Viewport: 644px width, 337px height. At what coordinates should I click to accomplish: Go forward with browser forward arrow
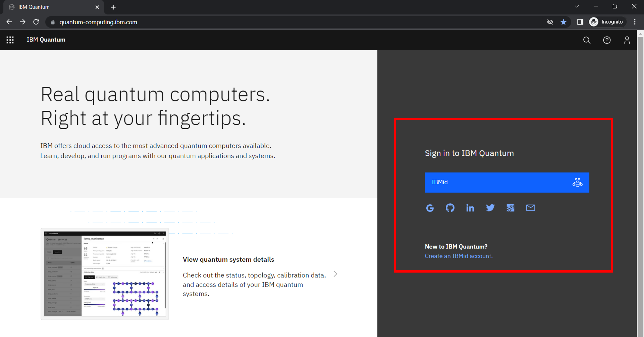23,22
